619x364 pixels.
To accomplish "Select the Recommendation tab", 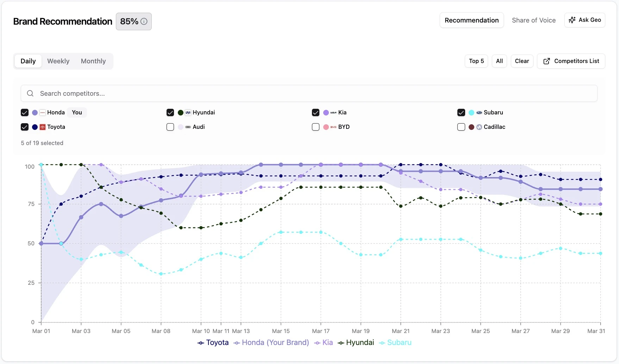I will (x=472, y=20).
